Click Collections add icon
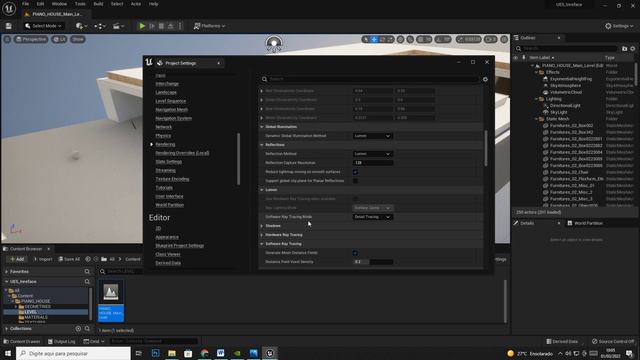 78,328
